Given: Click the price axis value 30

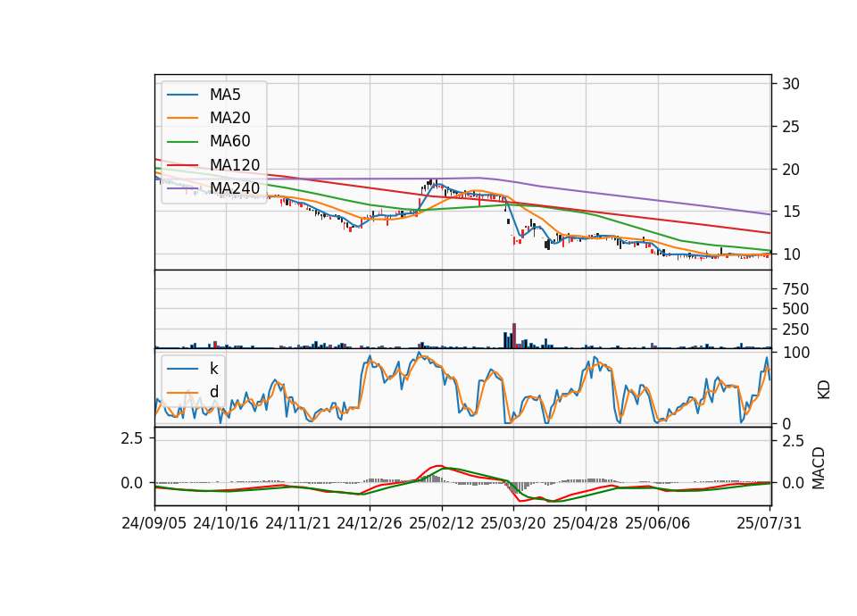Looking at the screenshot, I should [x=791, y=84].
